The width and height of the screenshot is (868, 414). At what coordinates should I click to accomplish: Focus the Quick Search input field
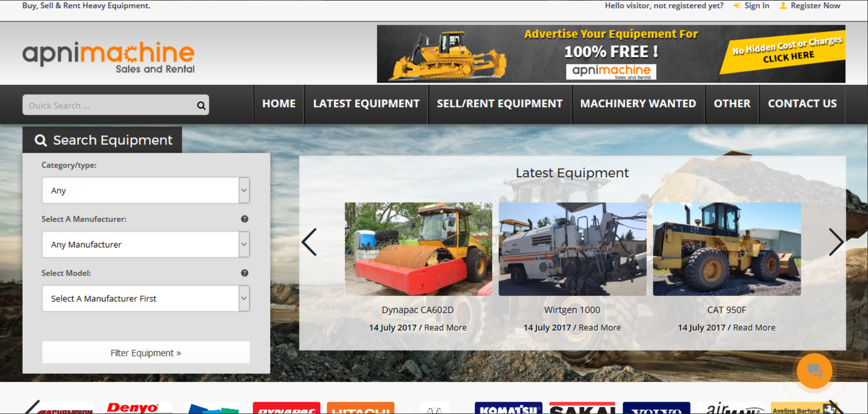[109, 105]
